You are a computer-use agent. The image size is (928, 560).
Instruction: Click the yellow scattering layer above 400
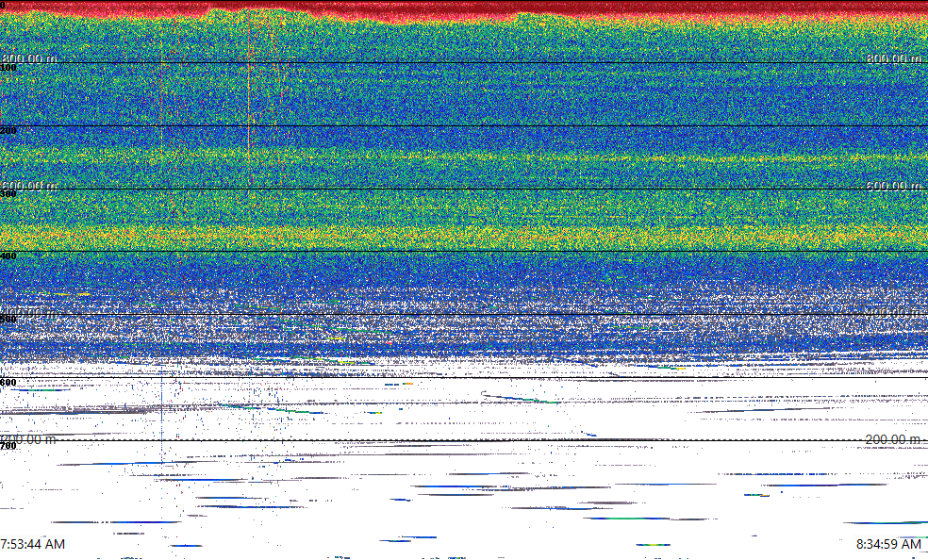tap(472, 234)
